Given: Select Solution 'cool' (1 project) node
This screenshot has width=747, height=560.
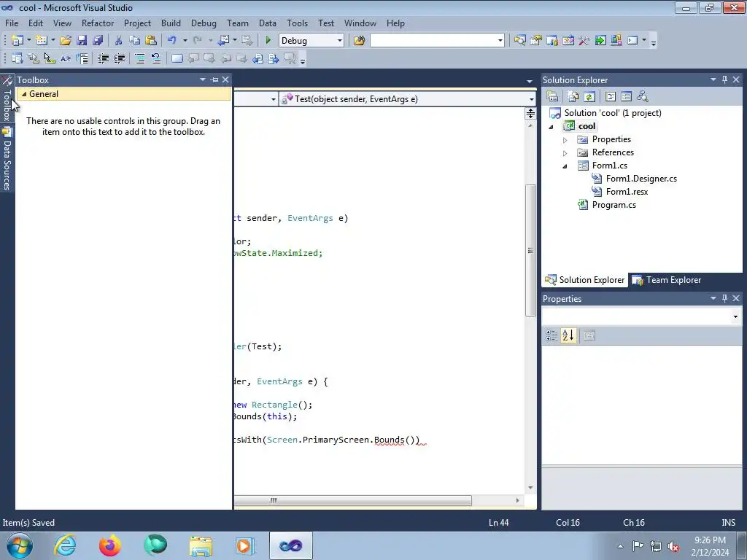Looking at the screenshot, I should click(x=613, y=113).
